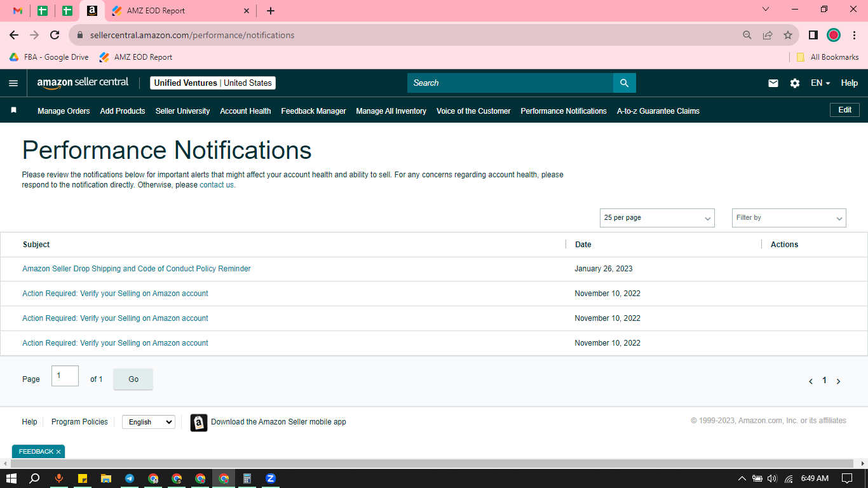Screen dimensions: 868x488
Task: Open the Chrome three-dot menu
Action: (855, 35)
